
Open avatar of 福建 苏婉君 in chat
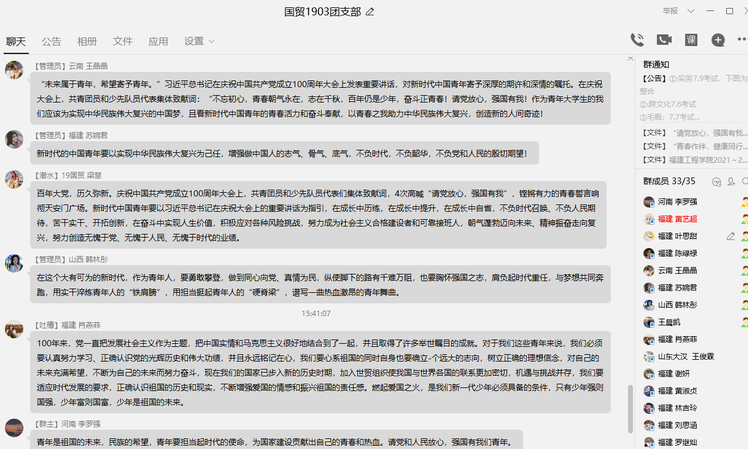click(x=14, y=139)
